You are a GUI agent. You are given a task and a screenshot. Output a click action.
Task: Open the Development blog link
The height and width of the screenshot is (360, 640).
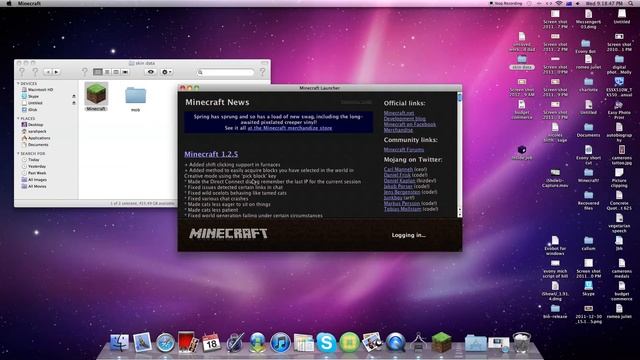(404, 119)
